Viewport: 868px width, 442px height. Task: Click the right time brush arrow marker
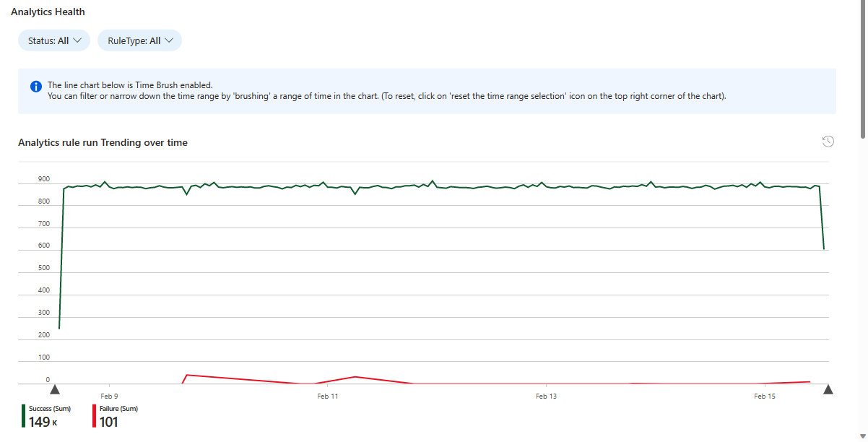pos(828,389)
